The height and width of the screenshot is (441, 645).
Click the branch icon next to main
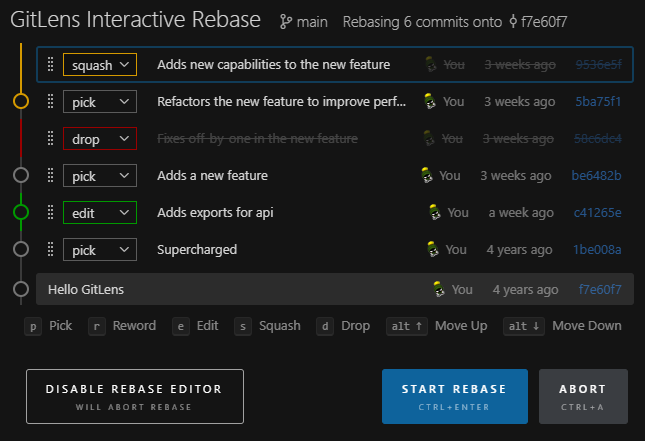coord(285,21)
